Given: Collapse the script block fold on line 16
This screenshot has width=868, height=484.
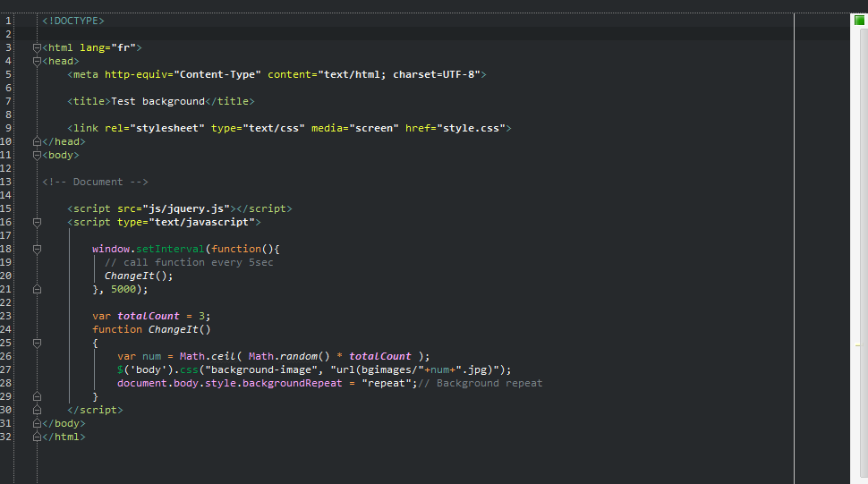Looking at the screenshot, I should tap(37, 222).
